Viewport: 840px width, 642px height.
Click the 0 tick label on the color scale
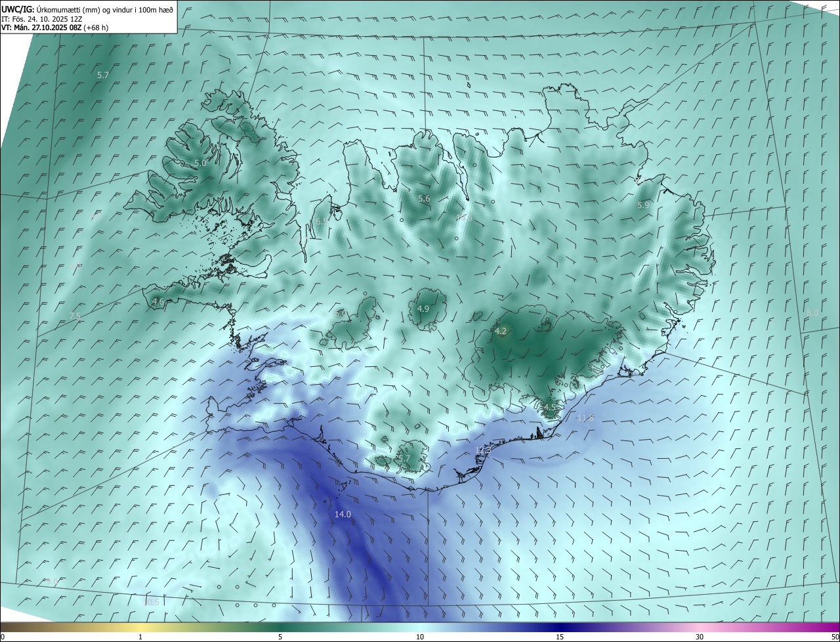click(3, 637)
